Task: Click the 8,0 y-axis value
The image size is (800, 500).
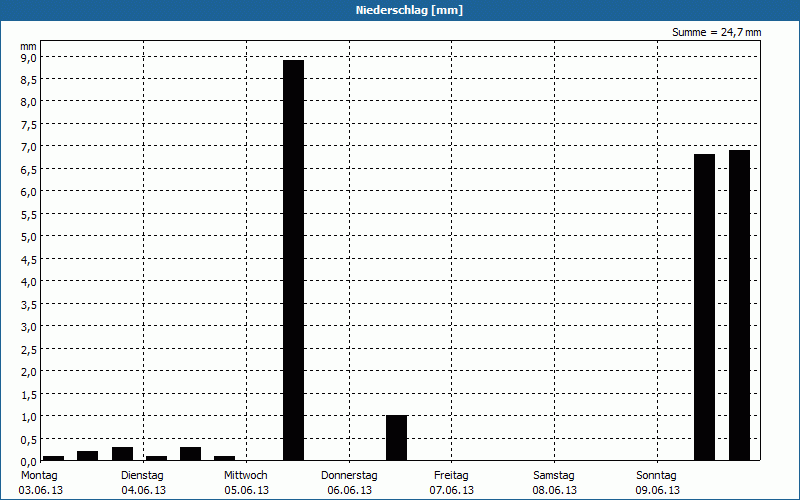Action: tap(29, 102)
